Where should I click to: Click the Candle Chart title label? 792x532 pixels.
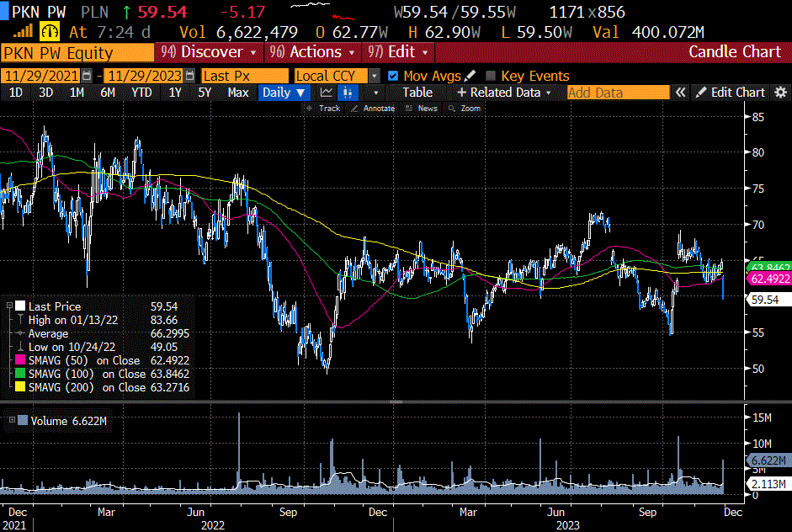(735, 52)
